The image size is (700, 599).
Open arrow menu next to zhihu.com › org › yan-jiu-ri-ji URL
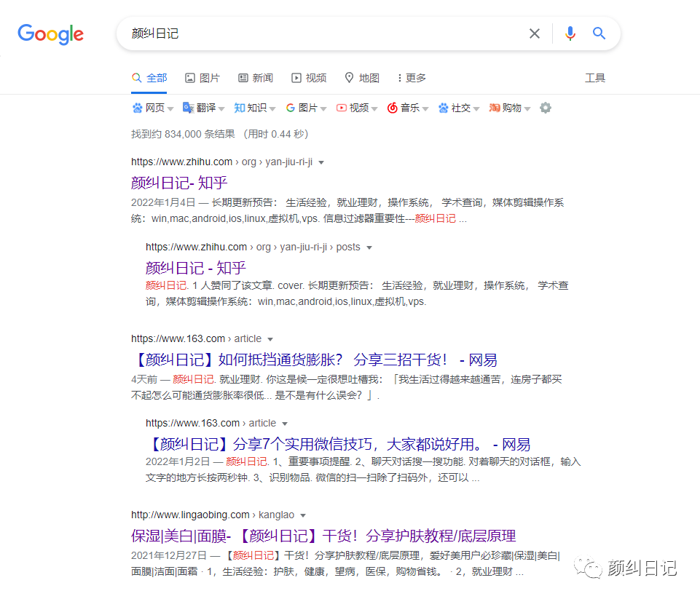click(x=321, y=163)
